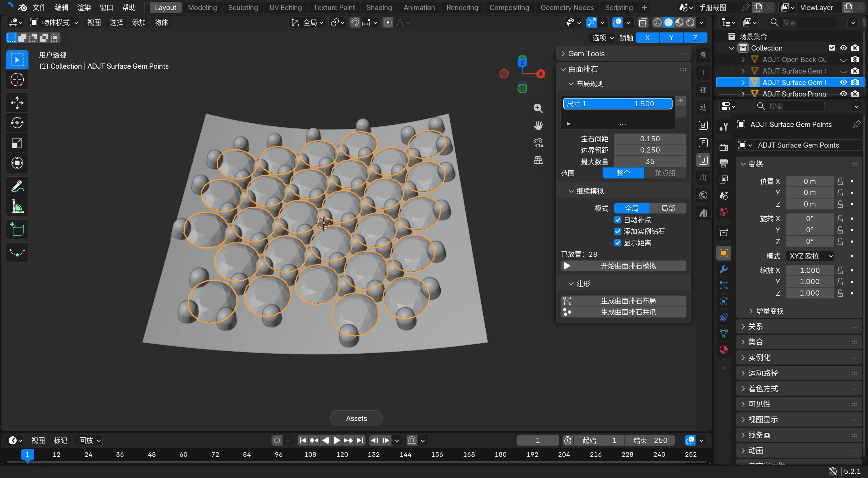Image resolution: width=868 pixels, height=478 pixels.
Task: Open the 物体模式 mode dropdown
Action: coord(55,23)
